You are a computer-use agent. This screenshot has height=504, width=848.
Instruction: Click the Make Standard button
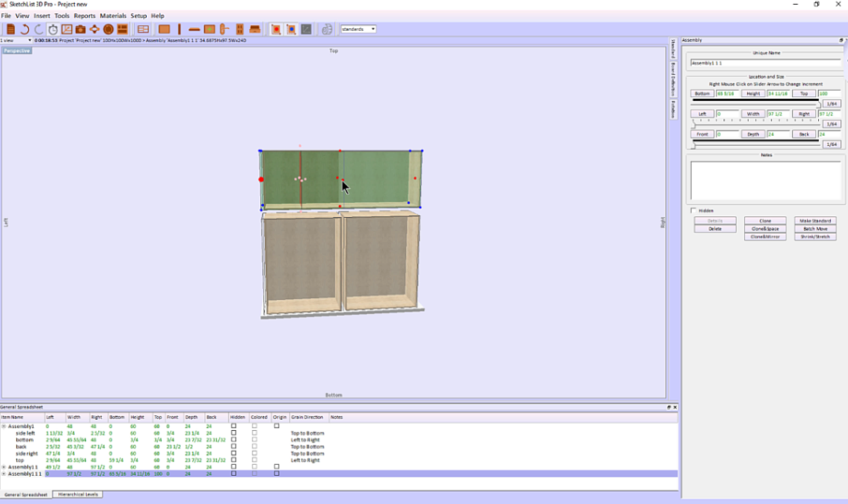click(815, 221)
